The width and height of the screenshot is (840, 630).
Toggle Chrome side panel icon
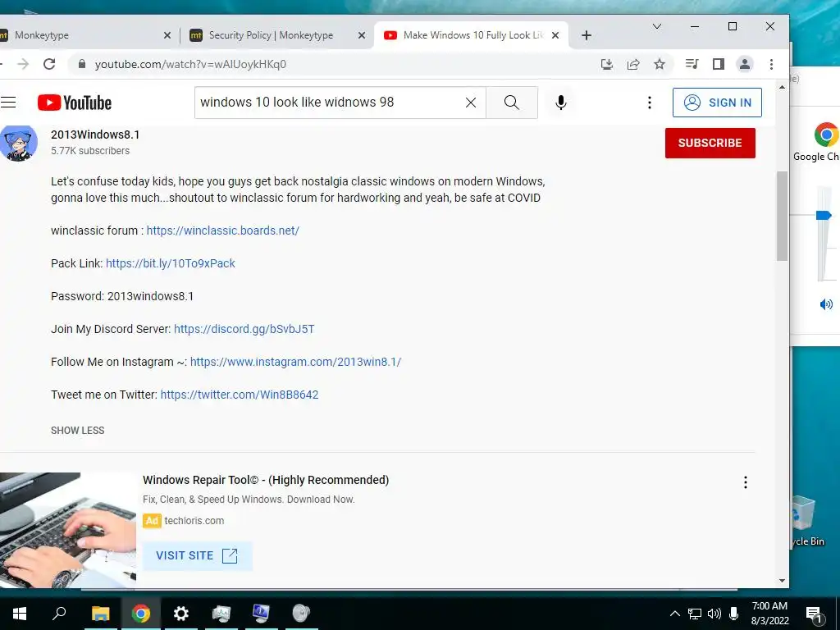pos(719,64)
